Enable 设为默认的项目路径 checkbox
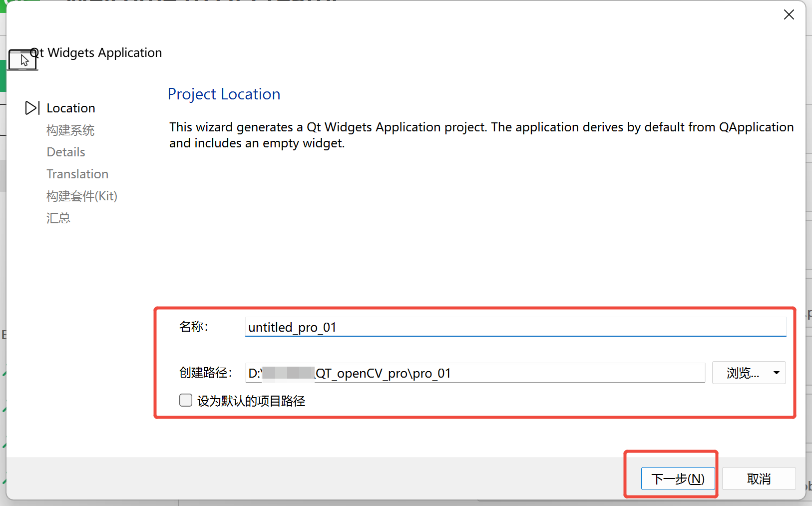The height and width of the screenshot is (506, 812). (186, 400)
